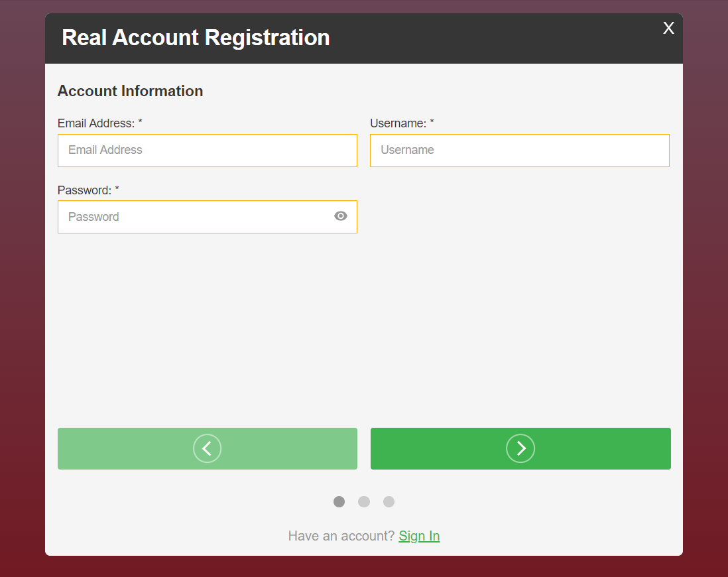Jump to the third step dot

(x=389, y=502)
